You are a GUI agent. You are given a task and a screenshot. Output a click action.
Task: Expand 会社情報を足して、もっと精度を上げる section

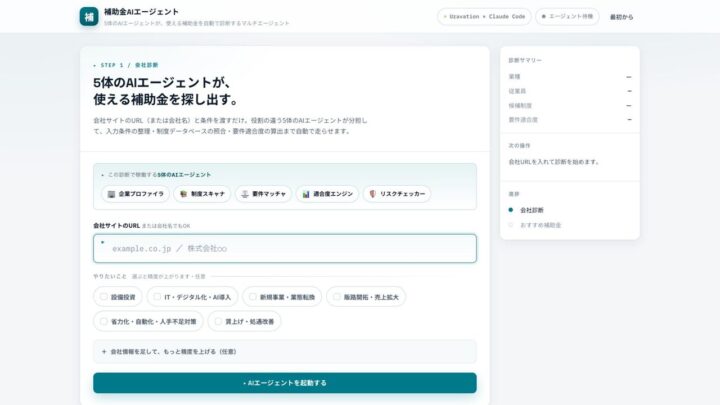click(x=285, y=352)
